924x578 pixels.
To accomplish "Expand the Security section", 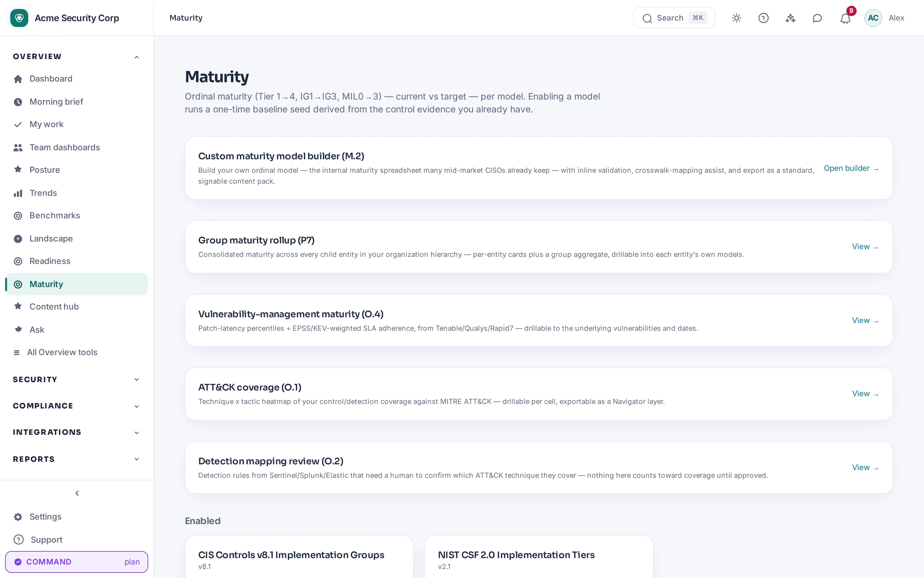I will [x=76, y=380].
